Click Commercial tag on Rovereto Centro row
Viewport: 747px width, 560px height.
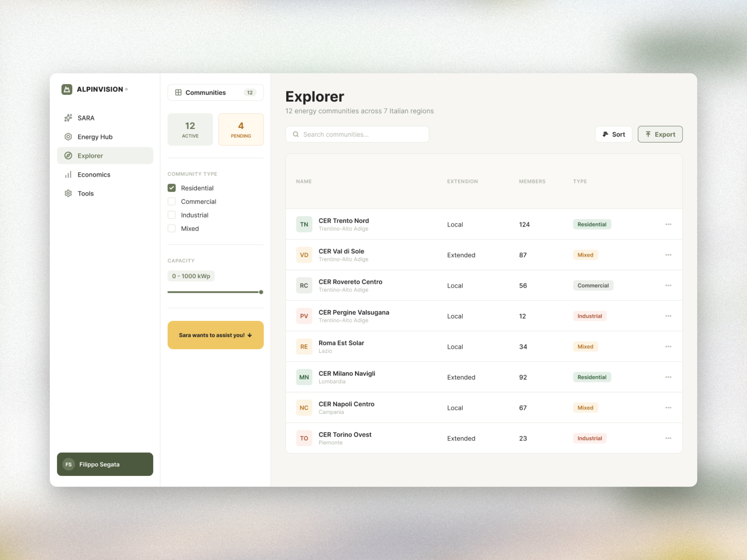tap(593, 286)
